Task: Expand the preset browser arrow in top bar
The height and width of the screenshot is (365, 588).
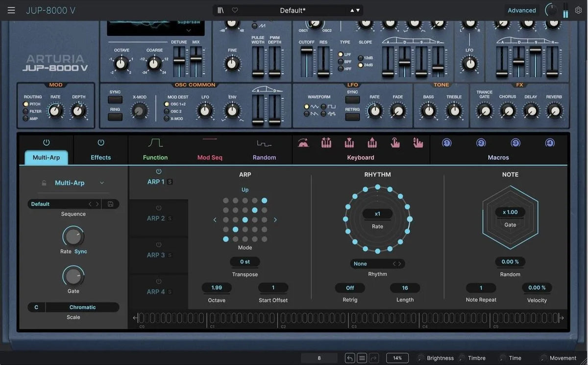Action: point(354,10)
